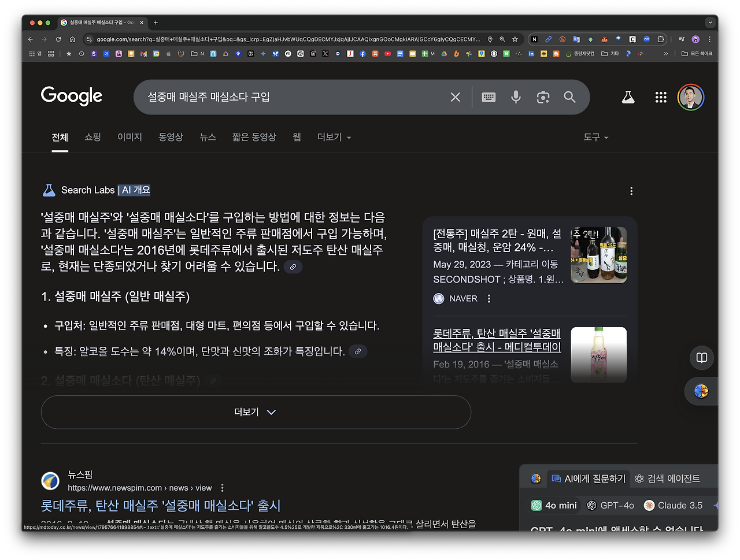Open the 도구 tools dropdown

[x=596, y=137]
